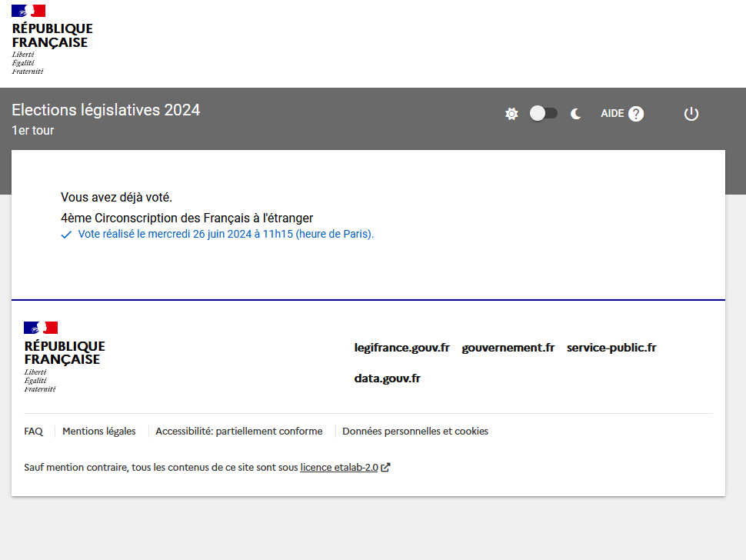Toggle the dark mode switch
This screenshot has height=560, width=746.
point(543,113)
